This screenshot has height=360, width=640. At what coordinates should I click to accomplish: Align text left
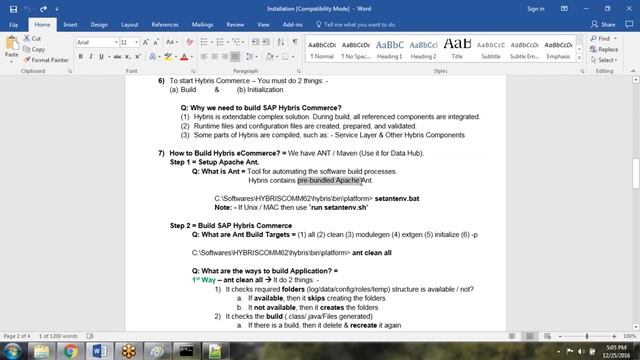204,57
